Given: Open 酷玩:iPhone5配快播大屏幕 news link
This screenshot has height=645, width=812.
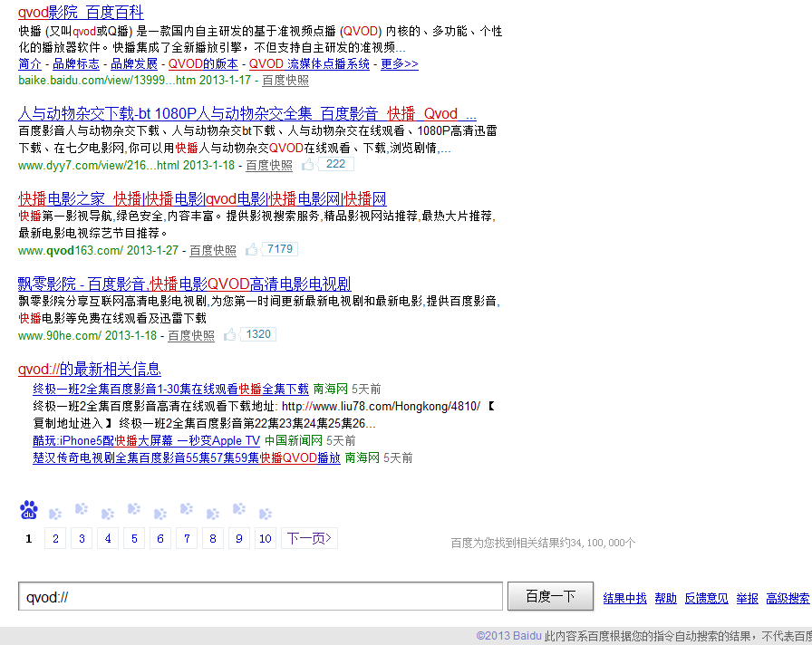Looking at the screenshot, I should (x=146, y=440).
